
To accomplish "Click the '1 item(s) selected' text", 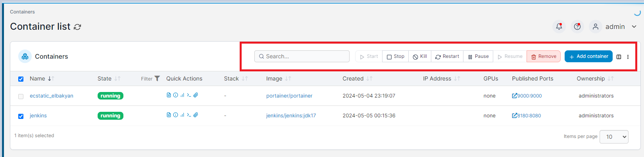I will pyautogui.click(x=34, y=136).
